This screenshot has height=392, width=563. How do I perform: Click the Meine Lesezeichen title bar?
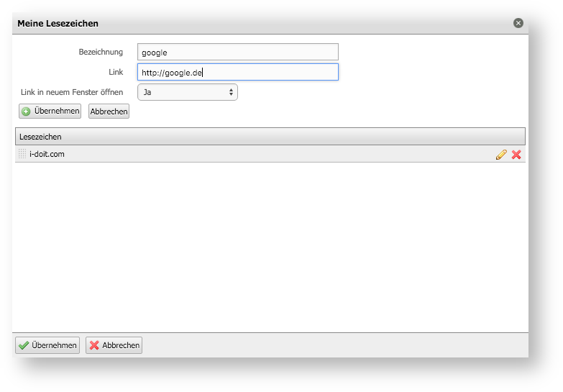tap(270, 23)
